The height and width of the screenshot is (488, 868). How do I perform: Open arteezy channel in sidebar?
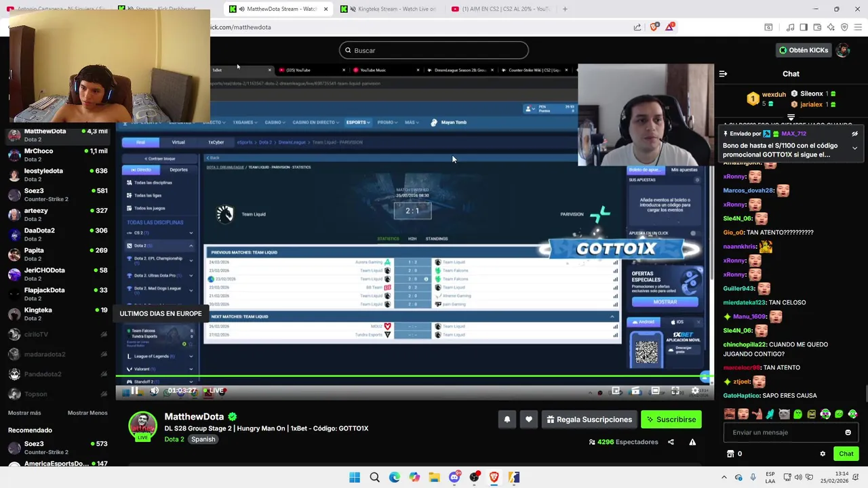point(58,215)
